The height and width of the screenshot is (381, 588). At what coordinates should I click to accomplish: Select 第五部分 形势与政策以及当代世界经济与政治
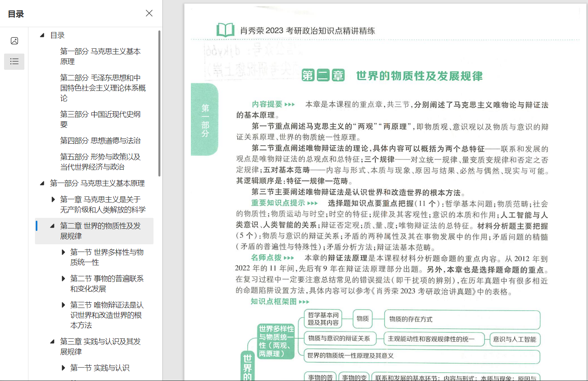point(100,162)
